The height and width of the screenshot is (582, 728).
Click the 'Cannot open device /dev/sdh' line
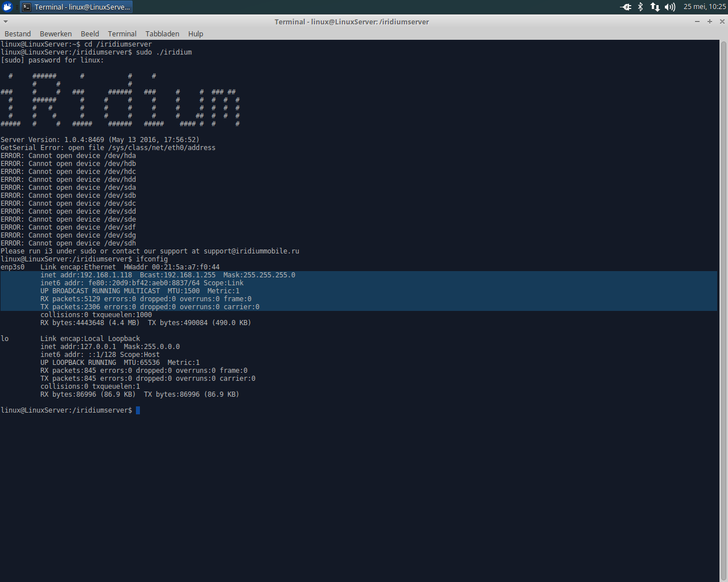coord(68,243)
